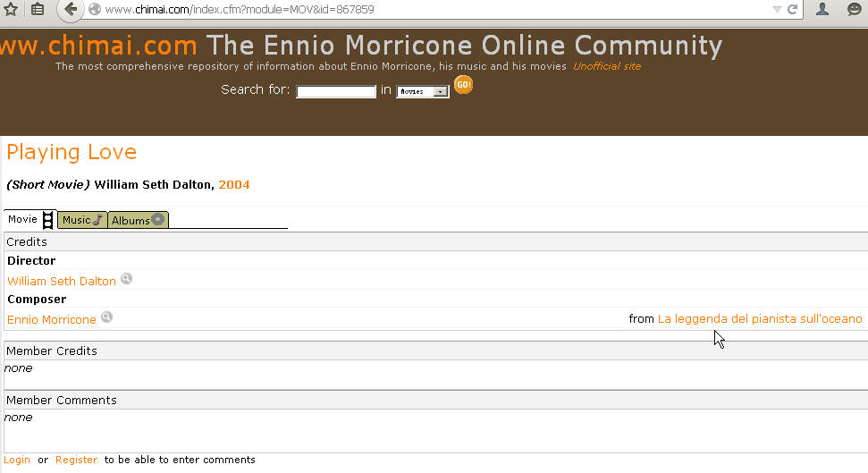
Task: Switch to the Albums tab
Action: [138, 220]
